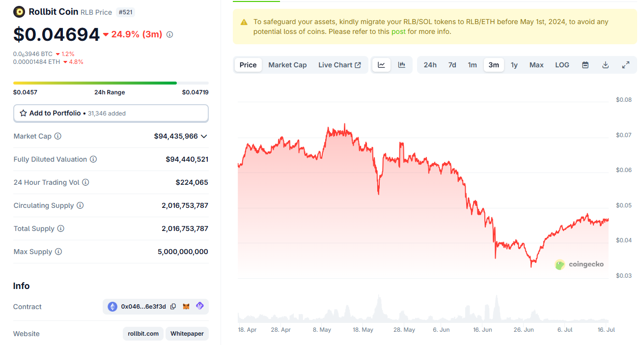The image size is (644, 345).
Task: Download the chart data with the download icon
Action: click(x=606, y=65)
